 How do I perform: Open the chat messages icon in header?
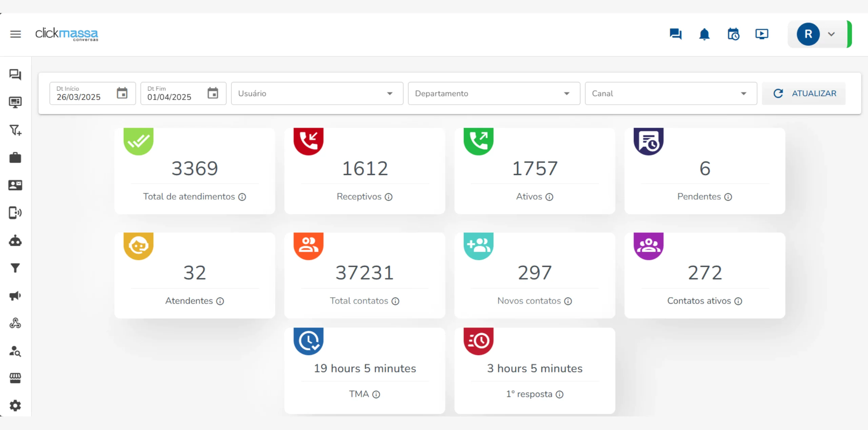[675, 34]
